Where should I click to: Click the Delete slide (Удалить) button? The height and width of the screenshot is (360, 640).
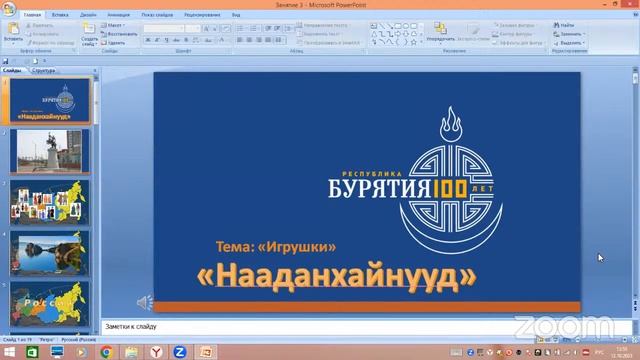pos(113,43)
